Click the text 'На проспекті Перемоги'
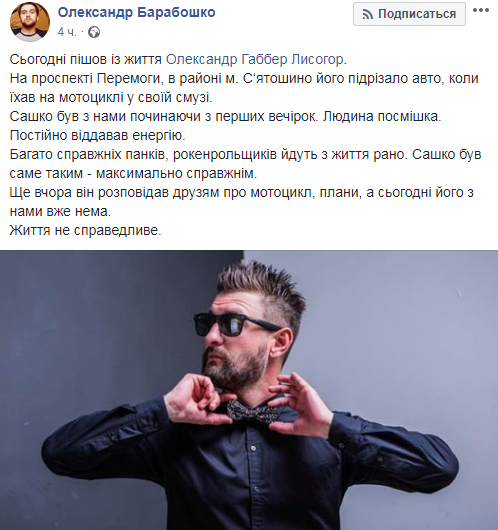Screen dimensions: 498x530 (x=83, y=78)
